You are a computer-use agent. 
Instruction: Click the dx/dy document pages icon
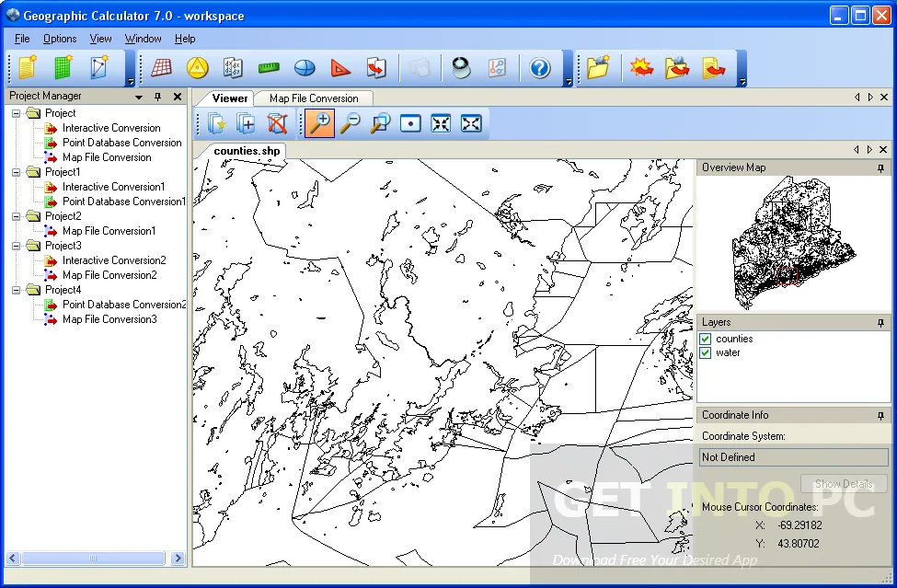coord(233,67)
